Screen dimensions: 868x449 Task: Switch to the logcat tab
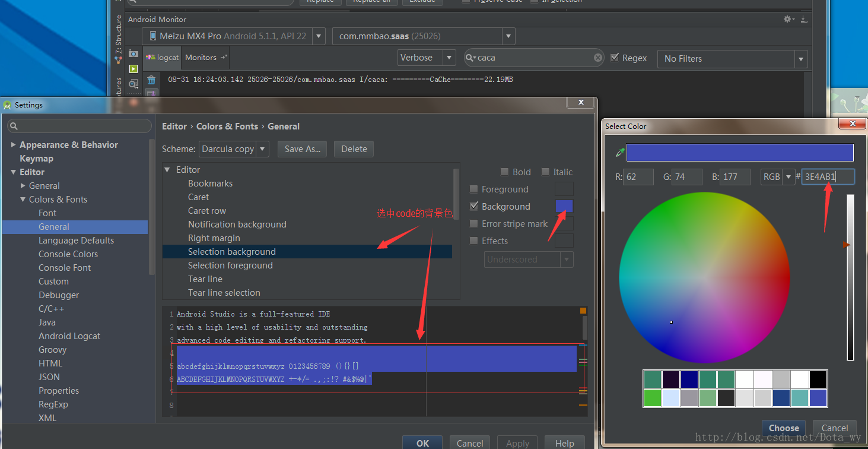click(162, 58)
